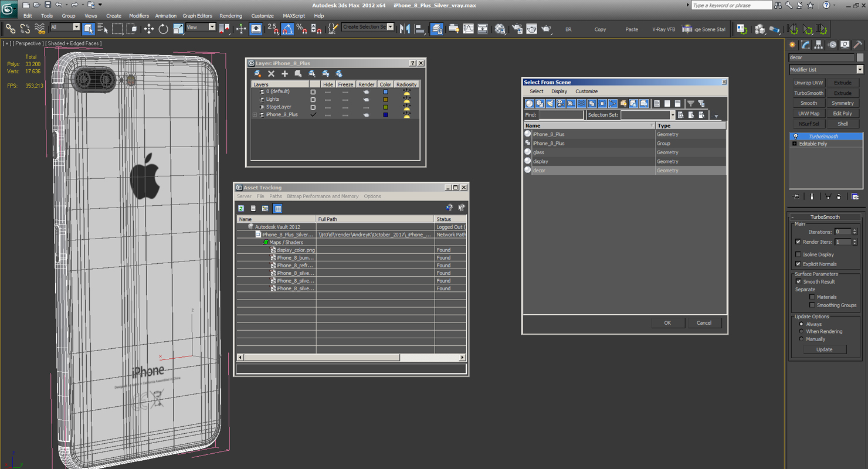Click OK in Select From Scene
Screen dimensions: 868x469
click(x=667, y=322)
